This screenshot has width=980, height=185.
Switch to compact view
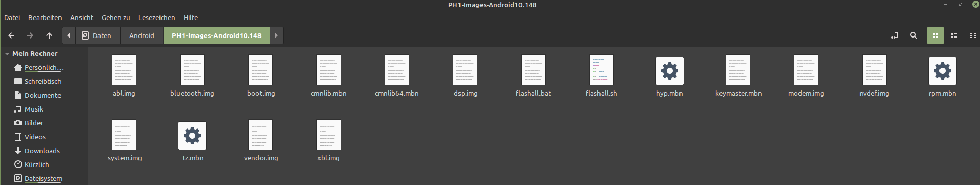point(973,35)
